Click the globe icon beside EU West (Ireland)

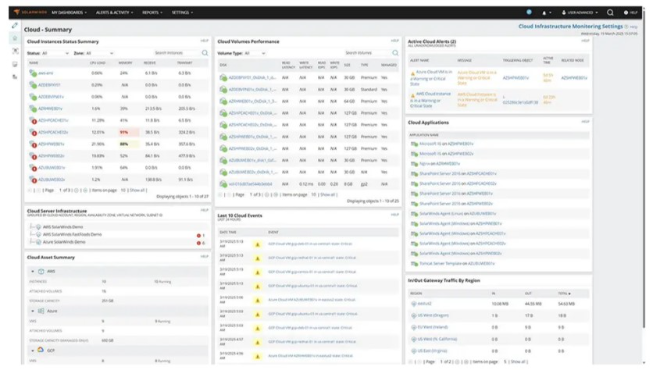(x=414, y=327)
